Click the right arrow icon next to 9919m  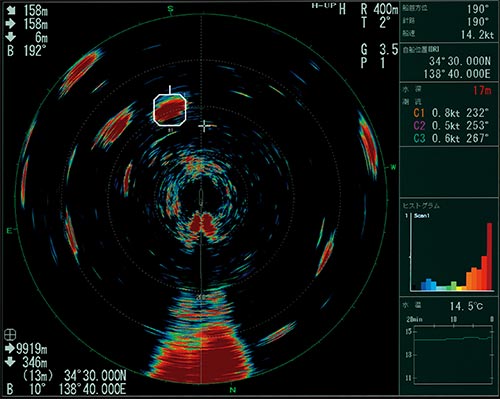(10, 349)
